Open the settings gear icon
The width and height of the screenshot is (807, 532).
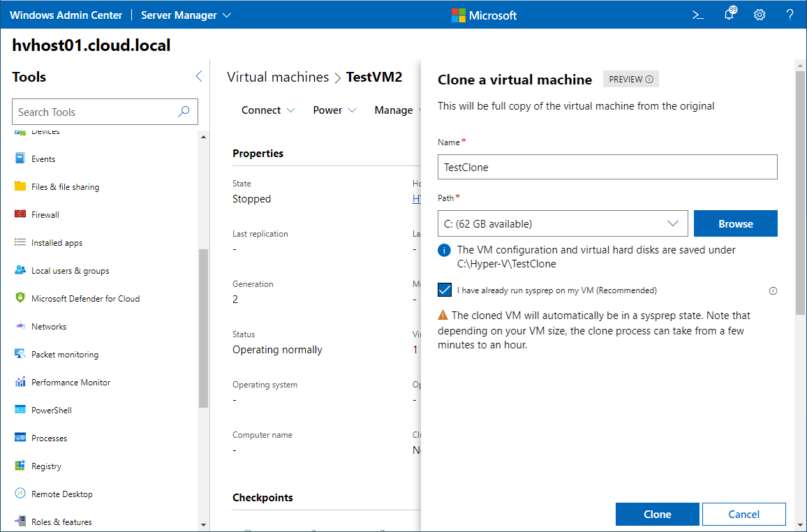pos(760,15)
